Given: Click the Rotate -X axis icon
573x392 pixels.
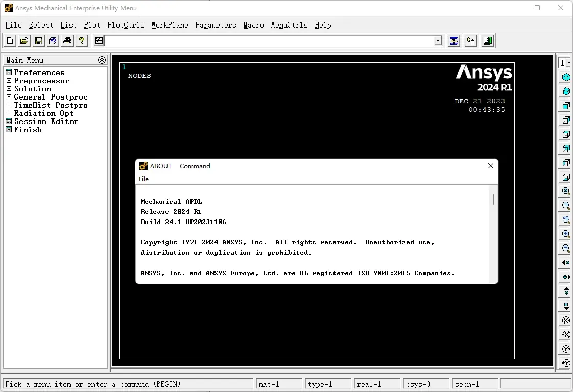Looking at the screenshot, I should (x=566, y=335).
